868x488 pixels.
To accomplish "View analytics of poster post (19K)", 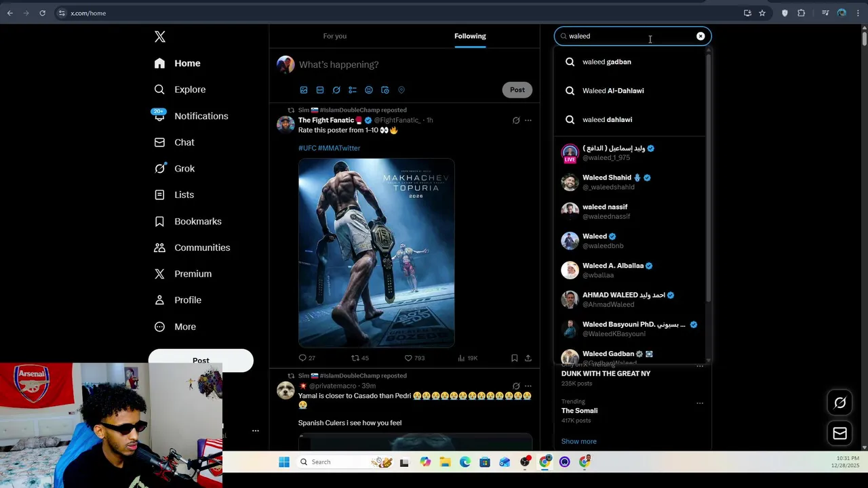I will click(x=468, y=358).
